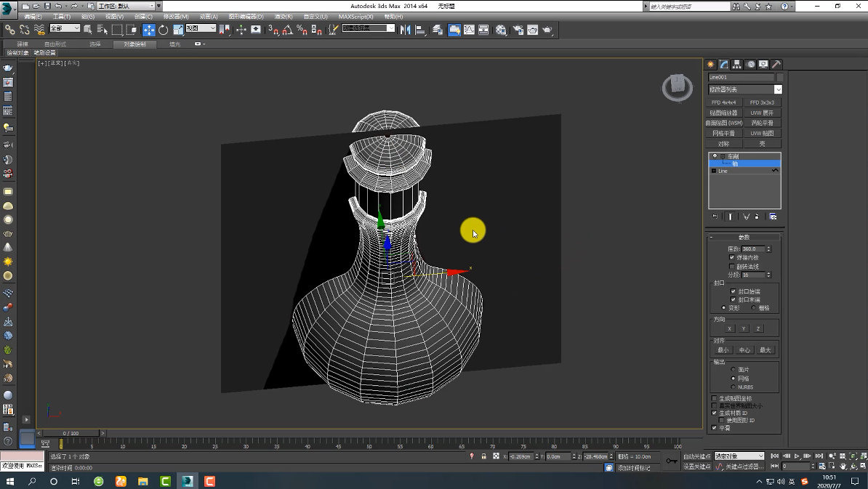This screenshot has width=868, height=489.
Task: Toggle Window/Crossing selection mode
Action: pos(131,30)
